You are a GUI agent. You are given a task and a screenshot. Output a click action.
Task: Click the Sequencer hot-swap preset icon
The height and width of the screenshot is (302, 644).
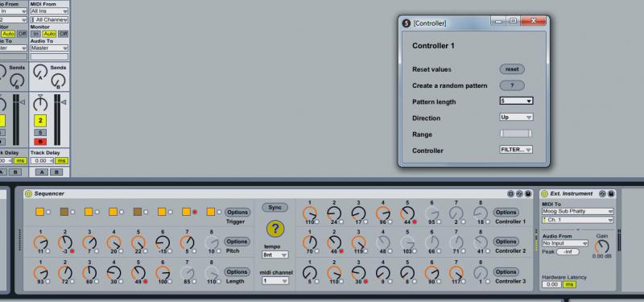(x=519, y=193)
